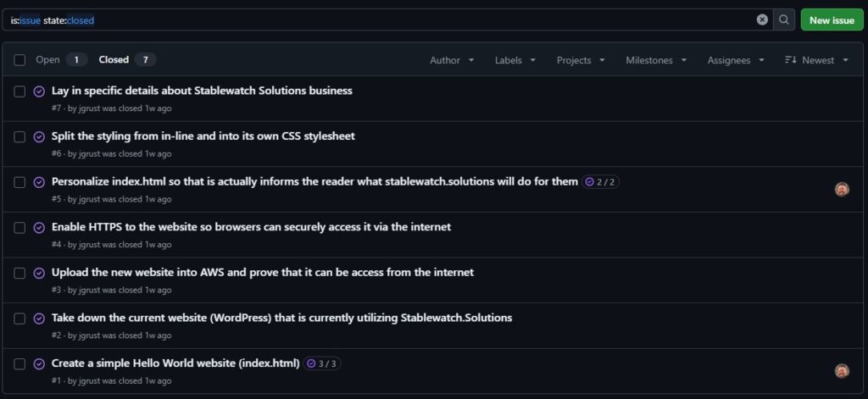Open the Author filter dropdown
Viewport: 868px width, 399px height.
pos(452,60)
